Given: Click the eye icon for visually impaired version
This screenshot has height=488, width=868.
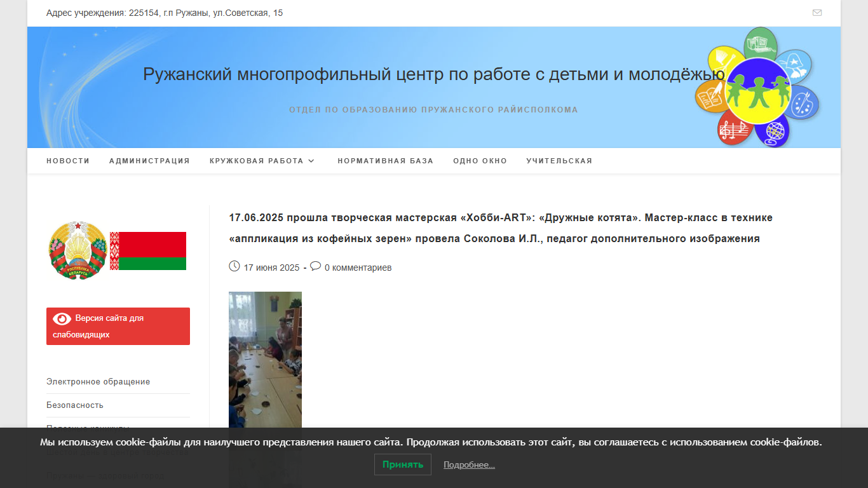Looking at the screenshot, I should (x=62, y=318).
